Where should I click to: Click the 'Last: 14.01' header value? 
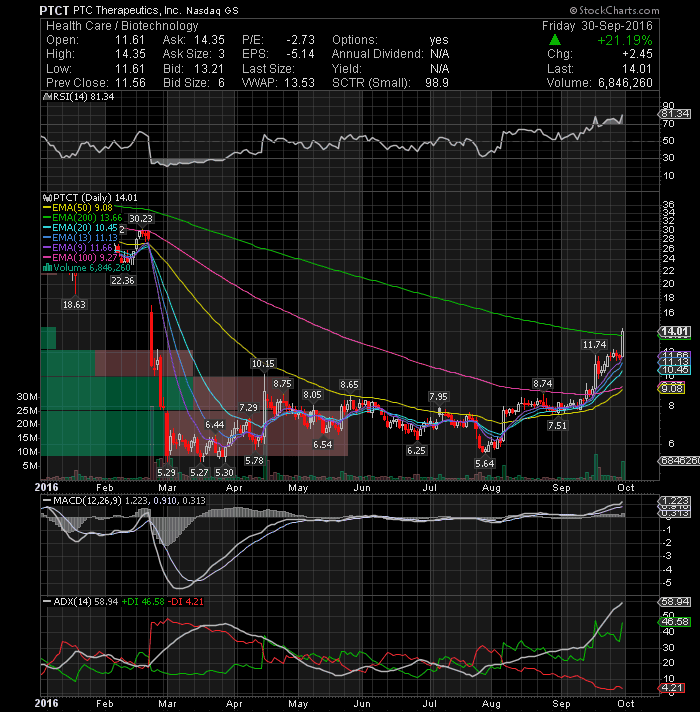(x=599, y=69)
